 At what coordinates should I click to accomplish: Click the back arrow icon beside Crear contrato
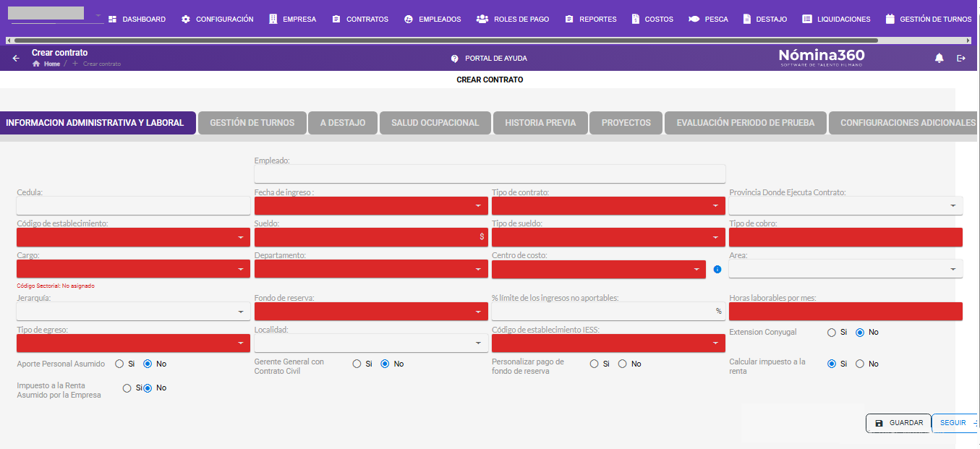(16, 59)
